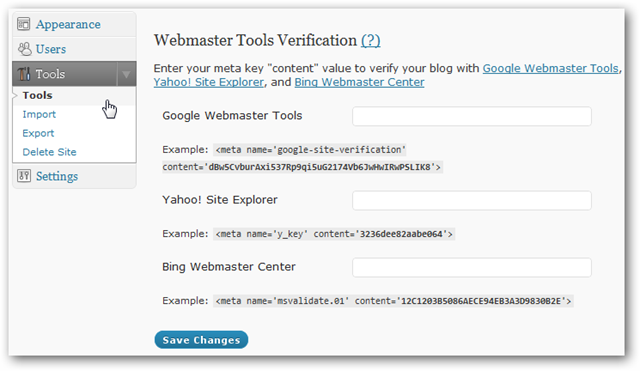Open the (?) help link next to the title
Image resolution: width=640 pixels, height=371 pixels.
371,40
